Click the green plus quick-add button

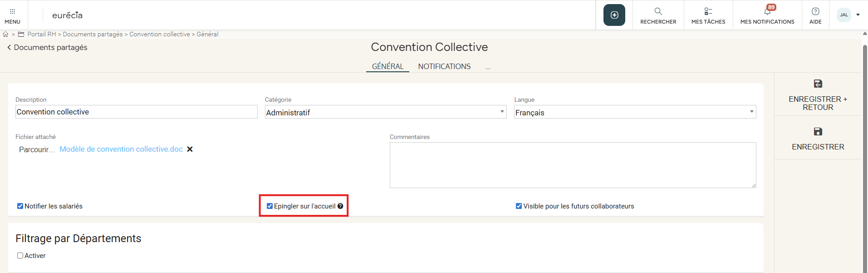pyautogui.click(x=614, y=15)
